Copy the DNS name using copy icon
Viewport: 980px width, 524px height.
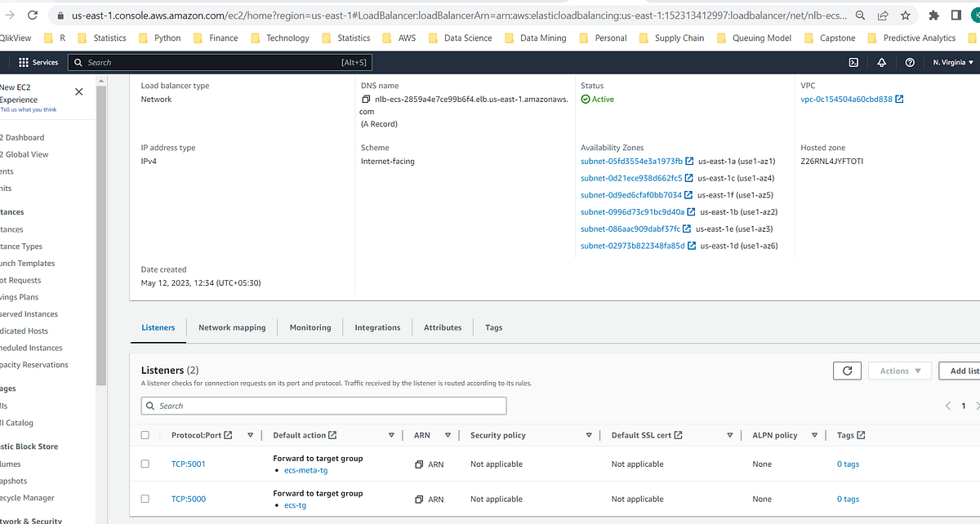click(365, 99)
